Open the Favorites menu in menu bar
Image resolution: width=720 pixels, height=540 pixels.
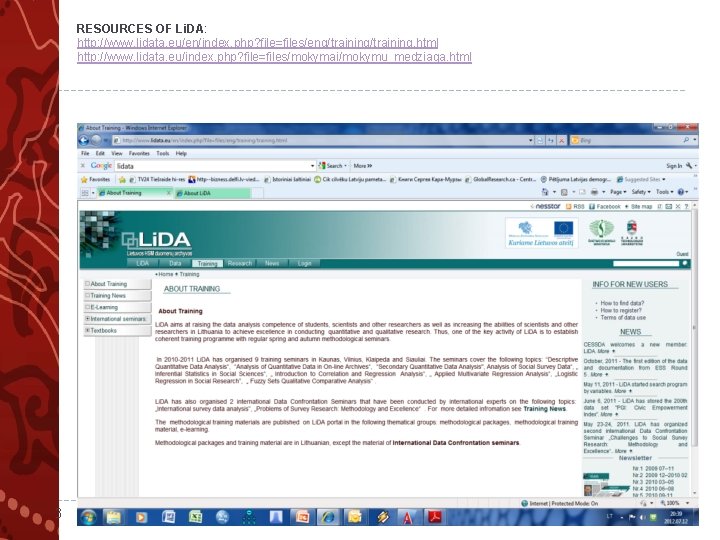pos(139,153)
